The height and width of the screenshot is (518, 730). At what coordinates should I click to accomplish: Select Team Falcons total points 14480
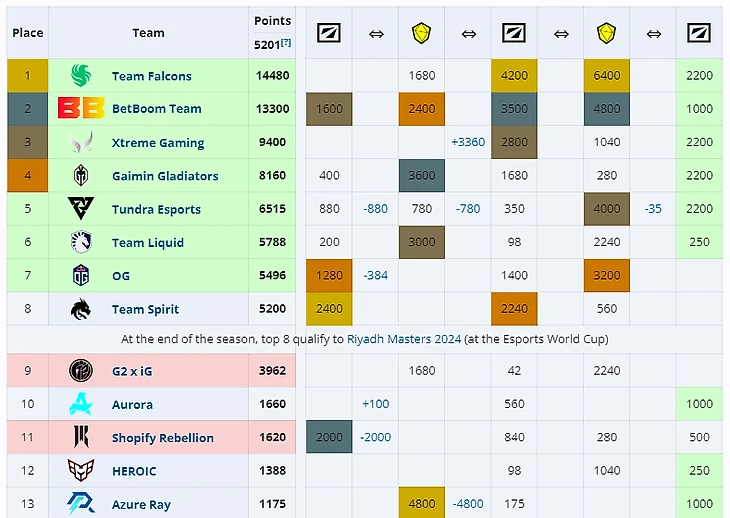click(272, 75)
